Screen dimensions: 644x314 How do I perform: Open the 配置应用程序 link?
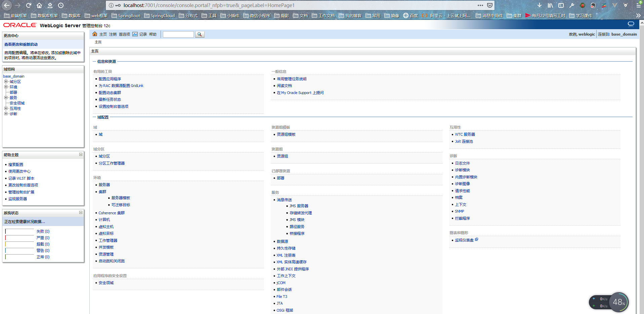[x=110, y=79]
